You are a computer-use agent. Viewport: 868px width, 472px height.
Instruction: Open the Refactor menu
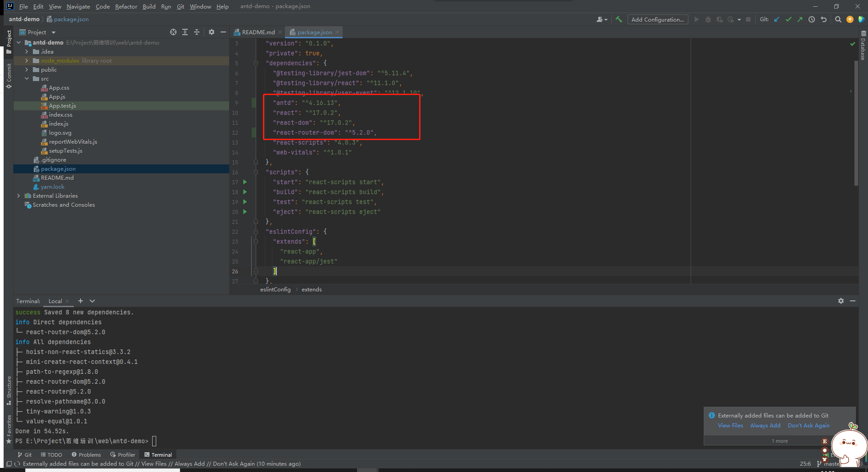[x=126, y=6]
